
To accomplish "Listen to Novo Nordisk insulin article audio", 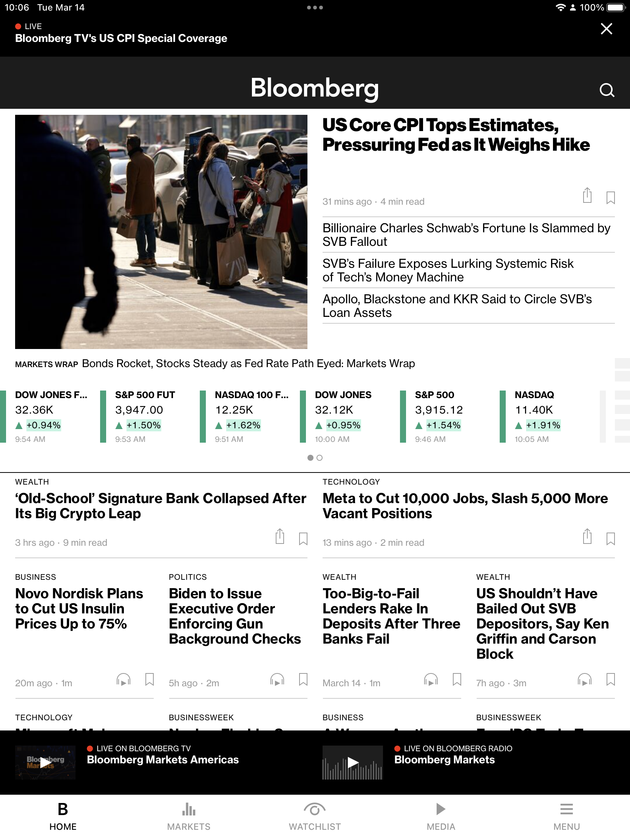I will [124, 680].
